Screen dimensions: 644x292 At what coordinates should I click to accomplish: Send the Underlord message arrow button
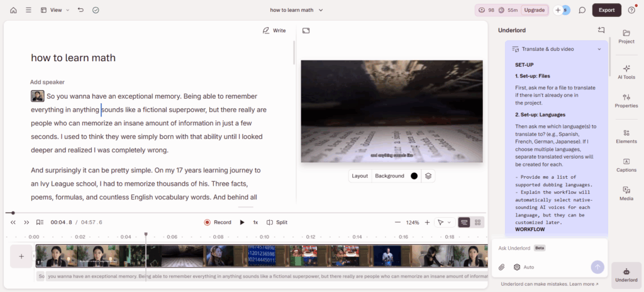[x=597, y=267]
